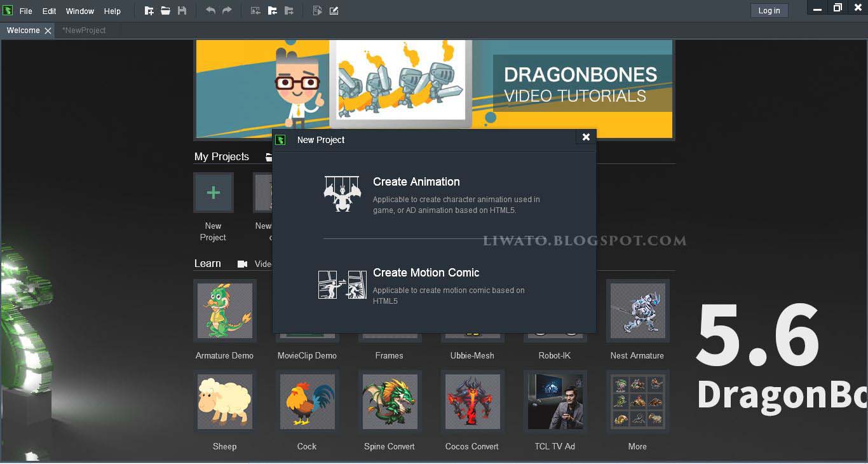
Task: Click the puppet dragon Create Animation icon
Action: pos(342,194)
